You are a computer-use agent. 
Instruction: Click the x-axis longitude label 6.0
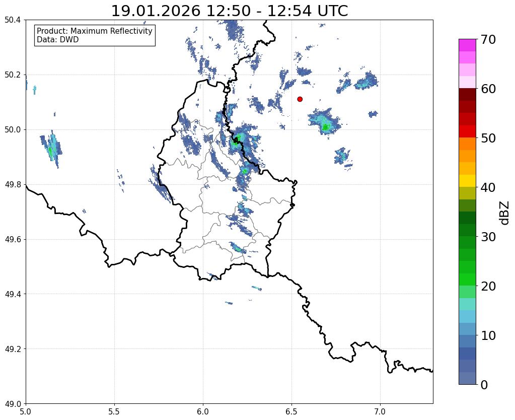pos(203,411)
